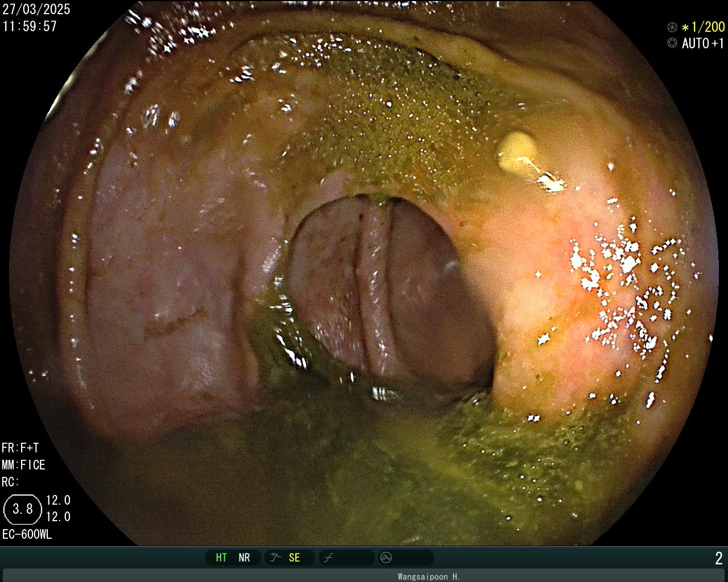Click the structure emphasis curve icon beside SE

point(276,558)
